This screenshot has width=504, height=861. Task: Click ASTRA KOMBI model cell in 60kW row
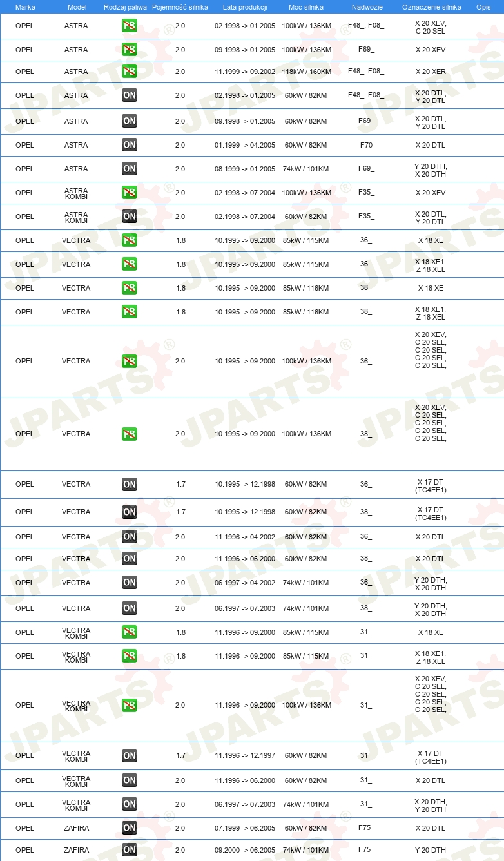tap(76, 218)
